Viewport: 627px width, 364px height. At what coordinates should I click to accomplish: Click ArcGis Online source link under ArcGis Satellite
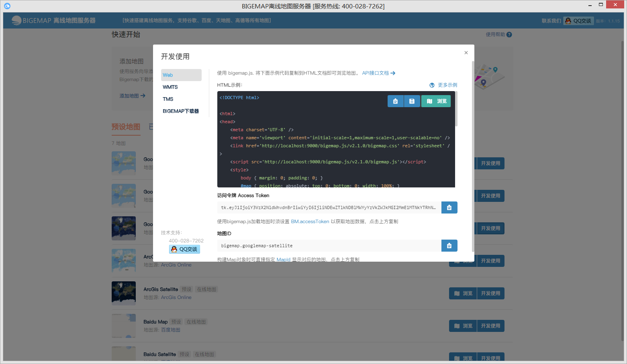pos(176,297)
